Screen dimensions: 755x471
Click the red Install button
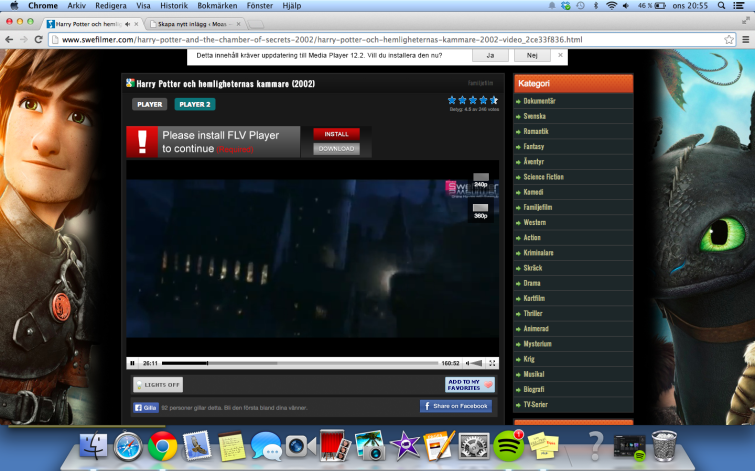[336, 133]
